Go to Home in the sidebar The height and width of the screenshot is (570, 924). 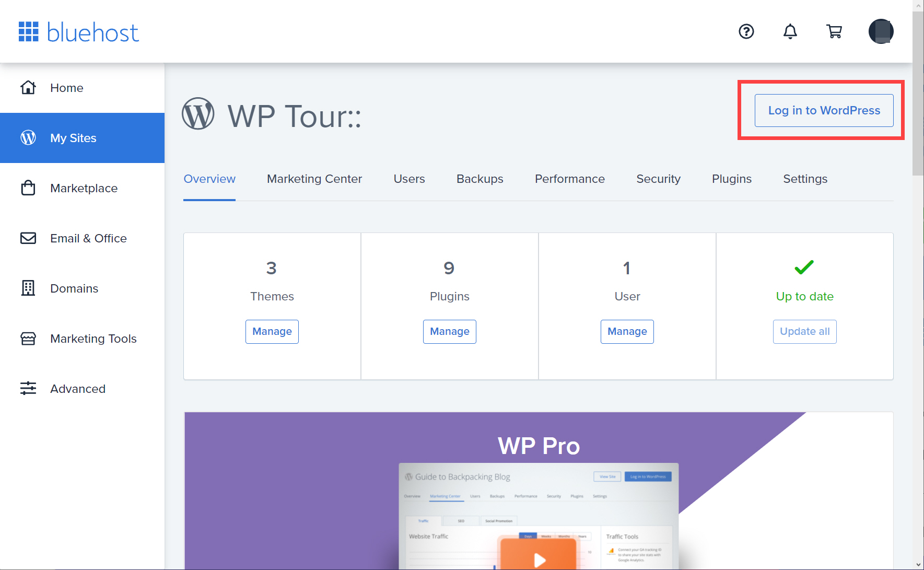(82, 88)
